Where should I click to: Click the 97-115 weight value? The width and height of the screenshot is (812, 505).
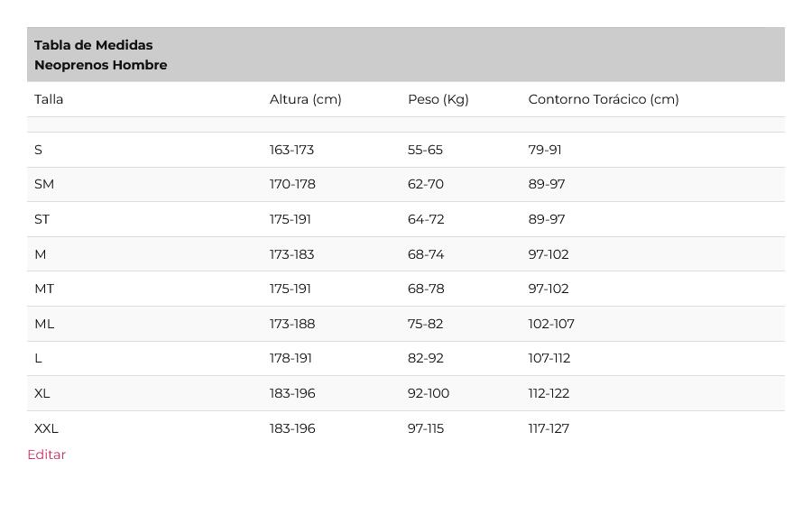click(x=426, y=428)
